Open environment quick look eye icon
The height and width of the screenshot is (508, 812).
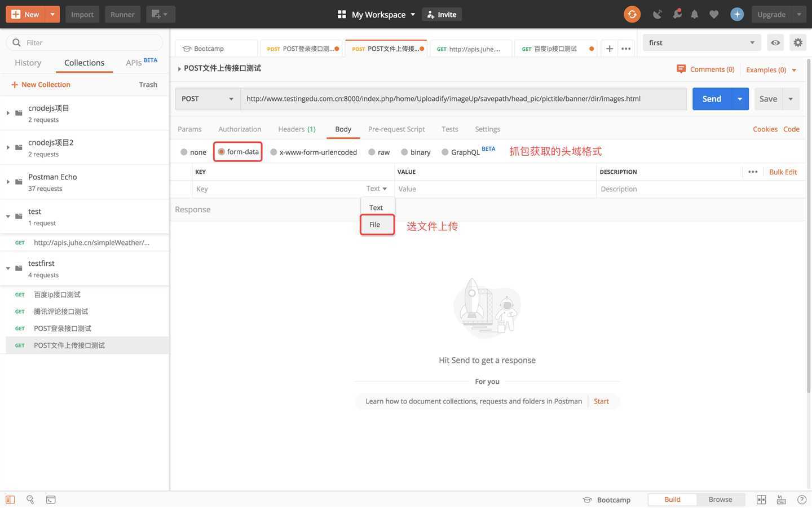click(x=775, y=42)
